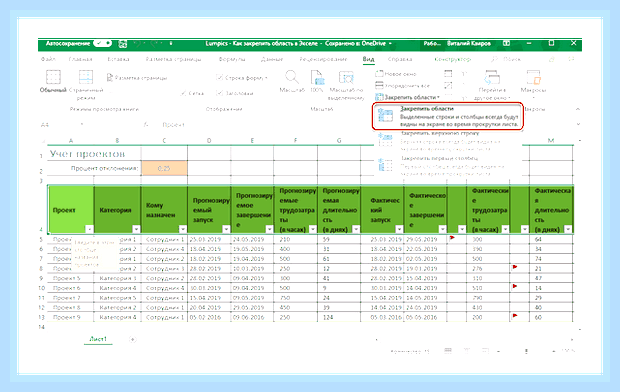Select the Учет проектов title cell
Image resolution: width=620 pixels, height=392 pixels.
coord(94,153)
